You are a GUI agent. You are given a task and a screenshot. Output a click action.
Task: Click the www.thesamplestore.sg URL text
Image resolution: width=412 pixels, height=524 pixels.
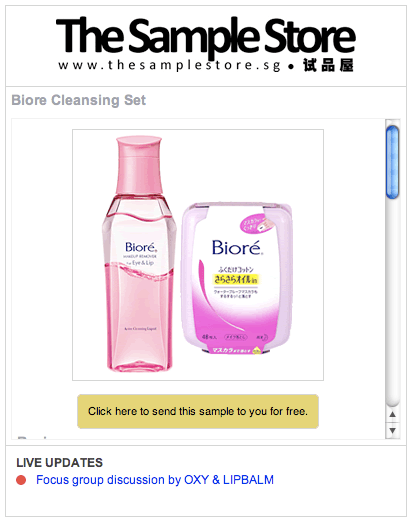tap(169, 65)
